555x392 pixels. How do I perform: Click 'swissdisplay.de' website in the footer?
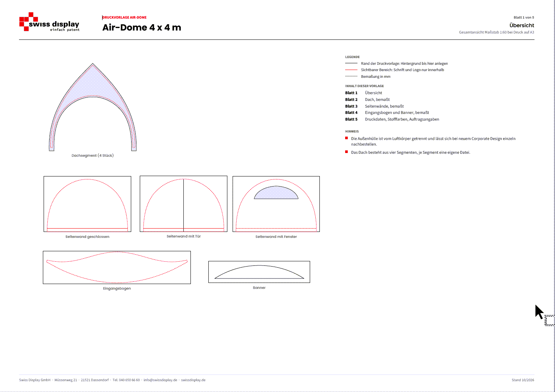pos(193,380)
